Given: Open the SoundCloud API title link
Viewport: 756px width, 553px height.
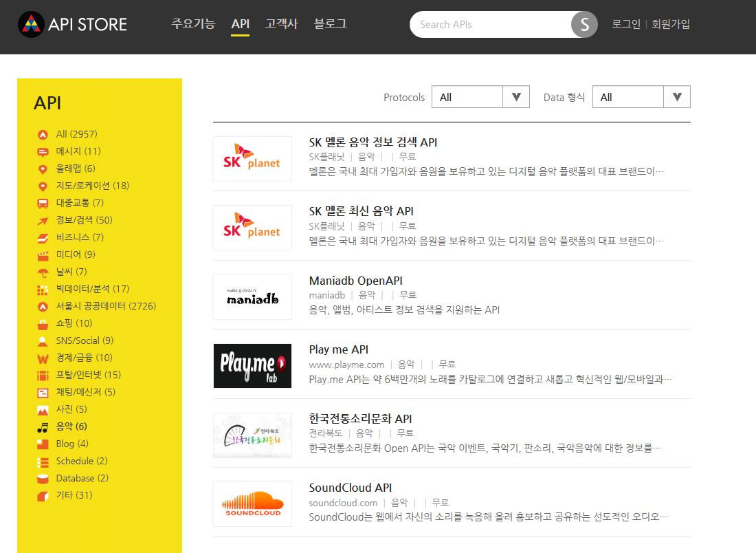Looking at the screenshot, I should tap(351, 488).
